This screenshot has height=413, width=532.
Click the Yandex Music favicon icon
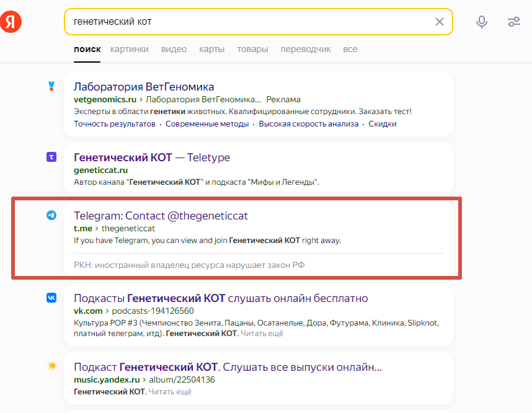pos(51,366)
